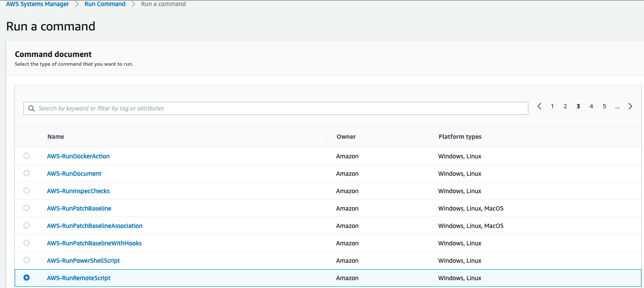
Task: Click the Owner cell in AWS-RunDockerAction row
Action: [347, 156]
